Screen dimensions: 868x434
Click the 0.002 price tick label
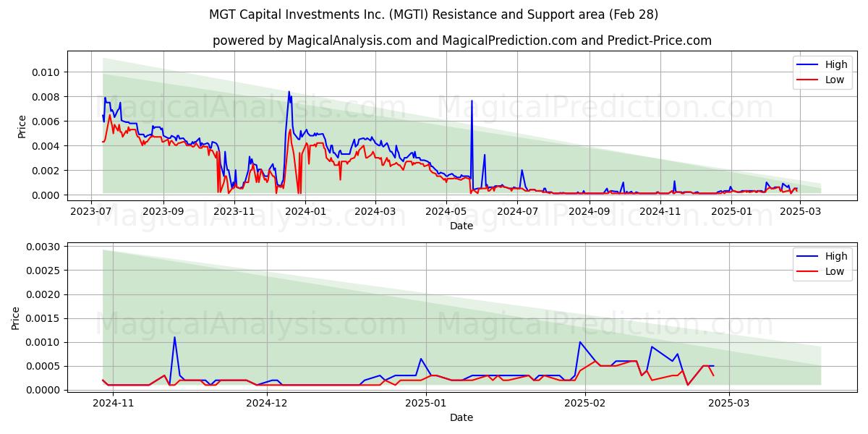(47, 171)
